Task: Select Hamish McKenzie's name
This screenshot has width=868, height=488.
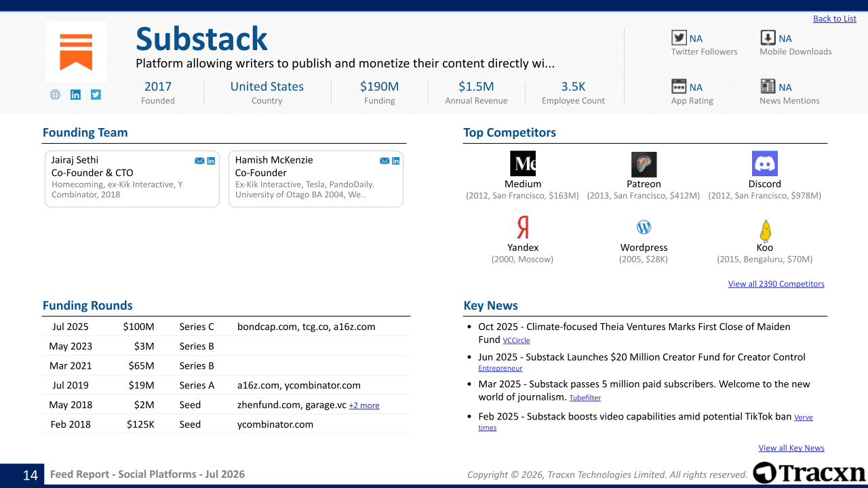Action: [x=274, y=160]
